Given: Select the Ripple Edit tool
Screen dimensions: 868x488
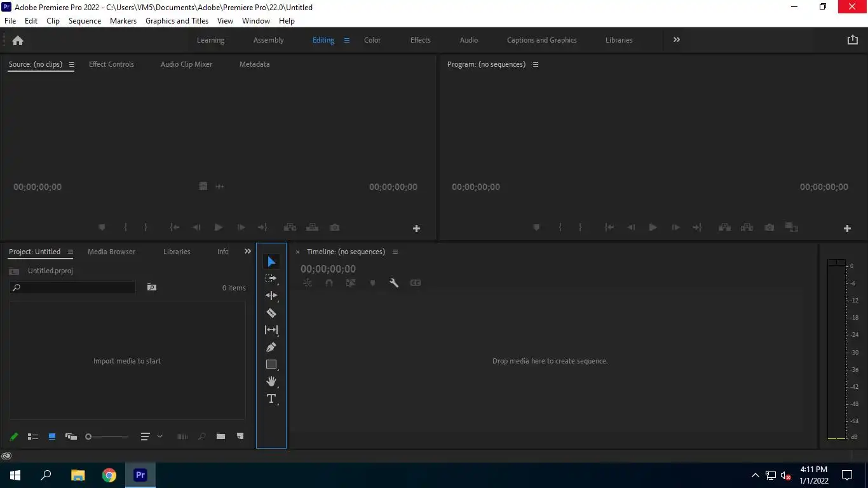Looking at the screenshot, I should 271,295.
